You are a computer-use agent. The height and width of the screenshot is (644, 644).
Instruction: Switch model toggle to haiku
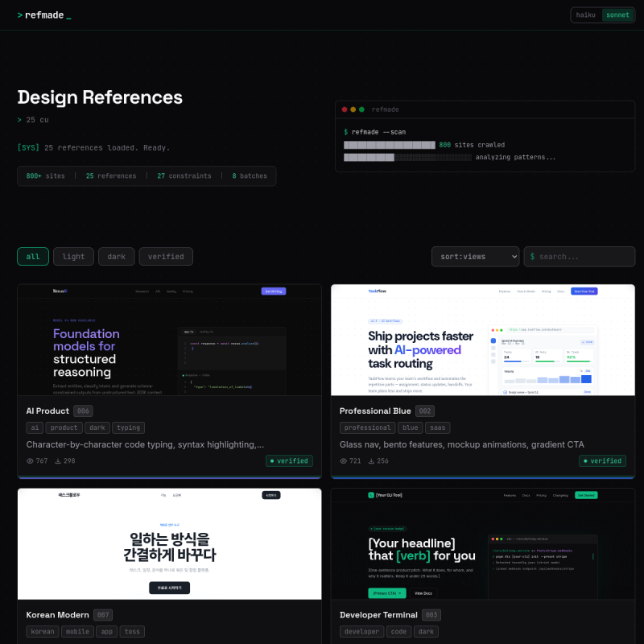(585, 15)
